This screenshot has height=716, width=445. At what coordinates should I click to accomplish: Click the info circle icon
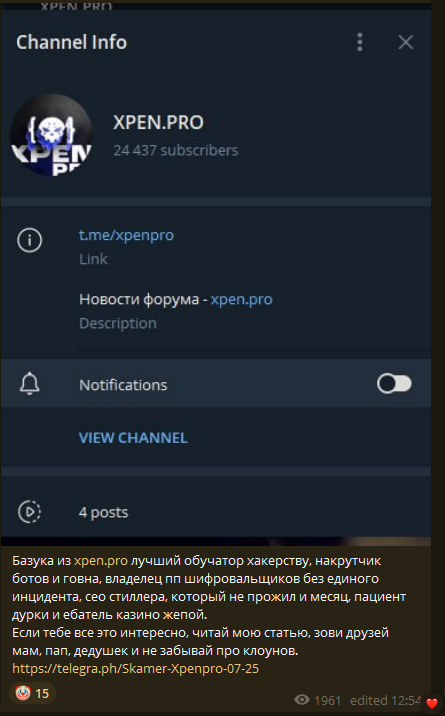click(30, 240)
